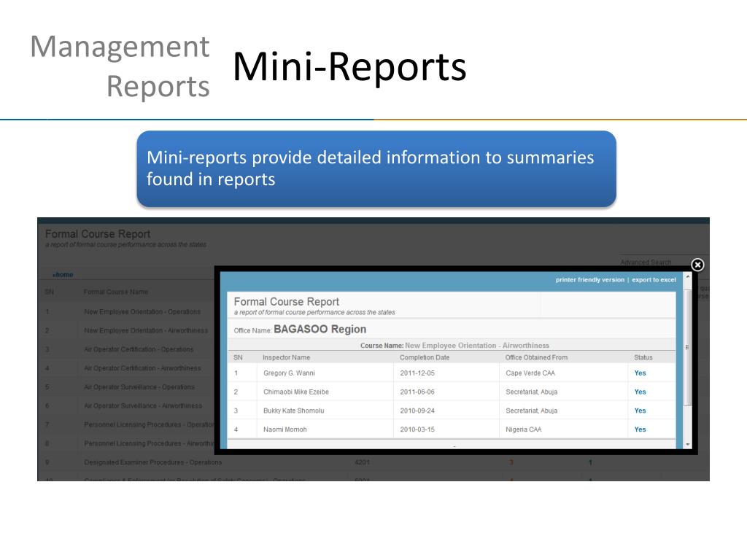Viewport: 747px width, 560px height.
Task: Click Secretariat, Abuja in Chimaobi's row
Action: (531, 392)
